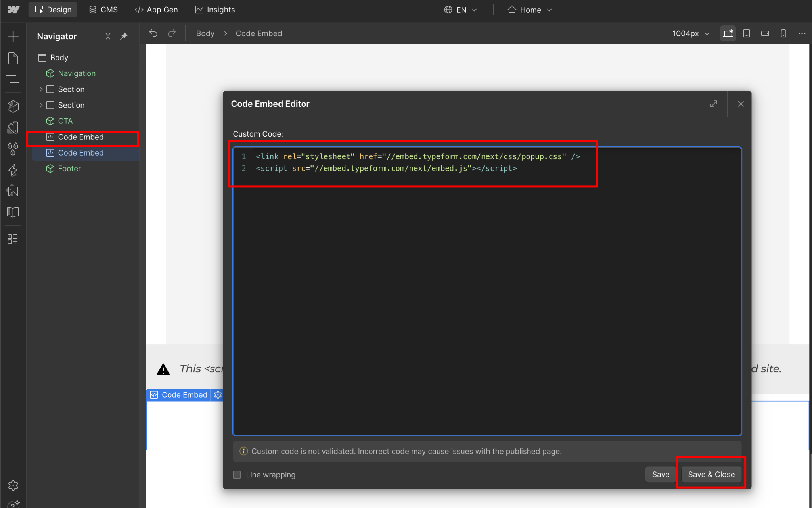Pin the Navigator panel
Image resolution: width=812 pixels, height=508 pixels.
point(124,36)
